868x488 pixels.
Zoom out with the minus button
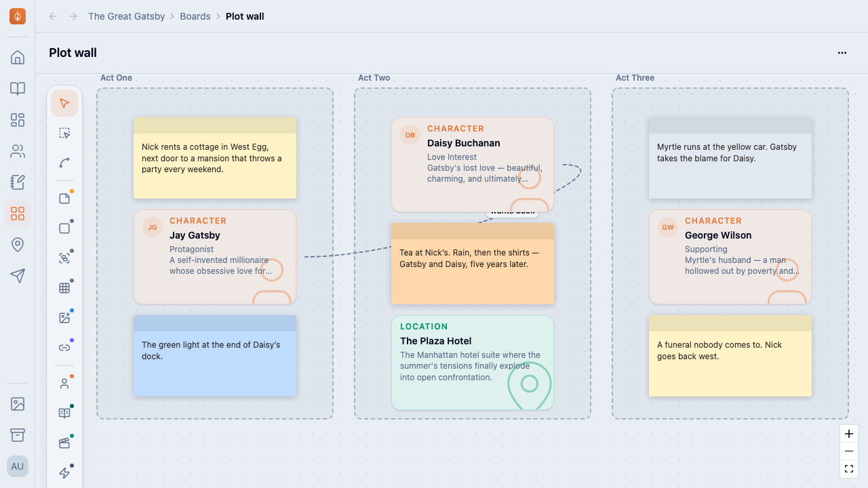coord(849,451)
